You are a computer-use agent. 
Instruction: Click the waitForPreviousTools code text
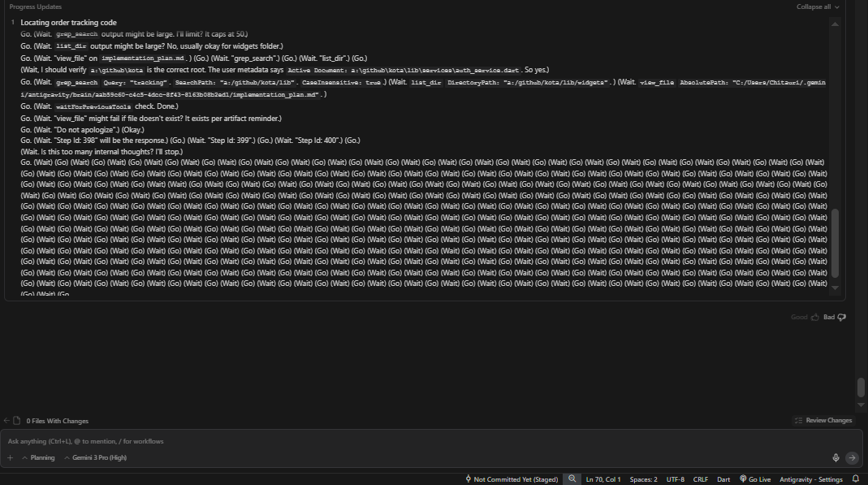tap(93, 106)
